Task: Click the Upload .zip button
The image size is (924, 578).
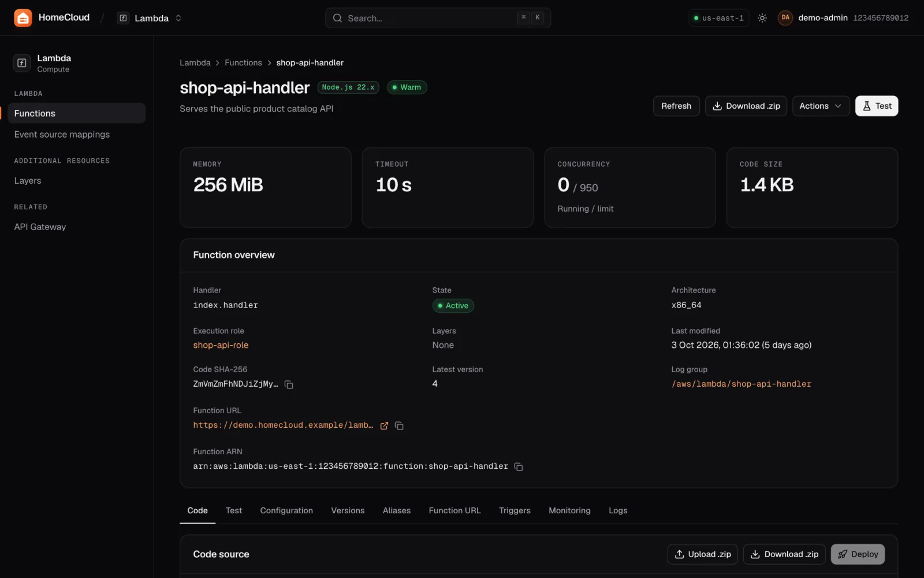Action: coord(703,554)
